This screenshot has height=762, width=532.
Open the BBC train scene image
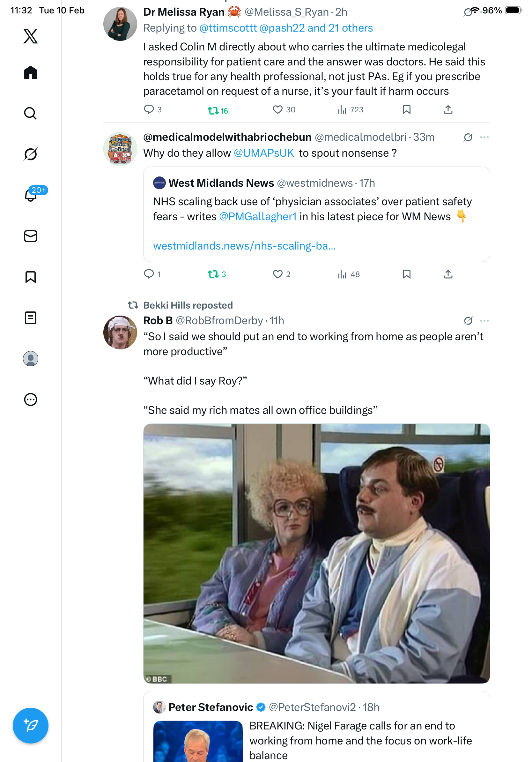click(316, 554)
